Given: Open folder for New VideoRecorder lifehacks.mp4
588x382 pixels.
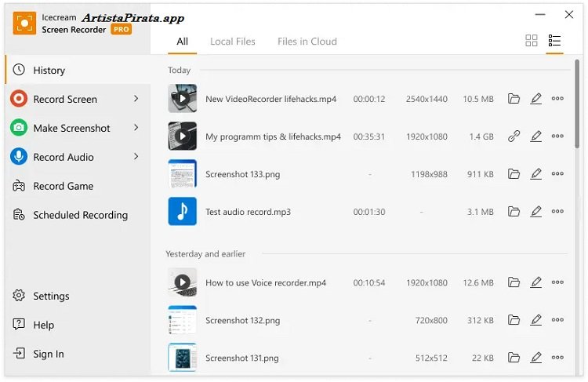Looking at the screenshot, I should coord(514,99).
